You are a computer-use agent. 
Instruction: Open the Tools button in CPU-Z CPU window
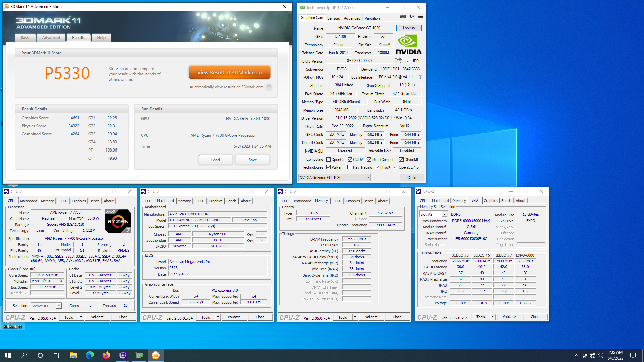click(69, 317)
